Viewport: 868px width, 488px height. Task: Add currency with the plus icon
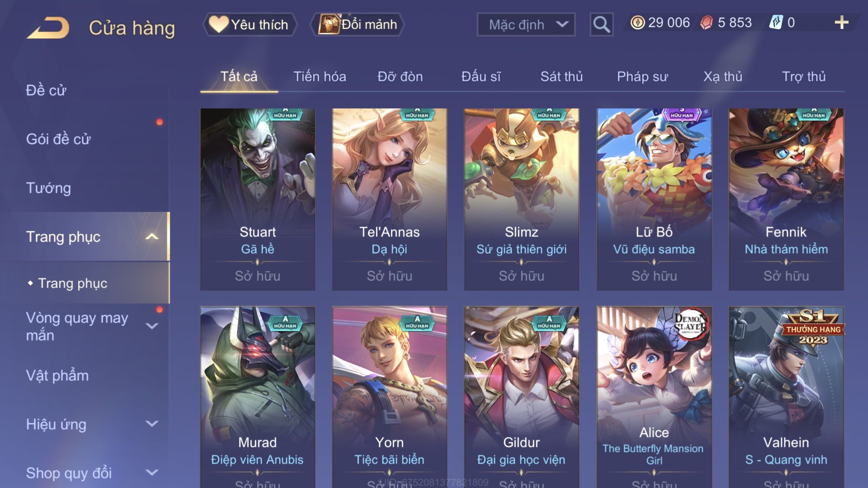pyautogui.click(x=841, y=23)
